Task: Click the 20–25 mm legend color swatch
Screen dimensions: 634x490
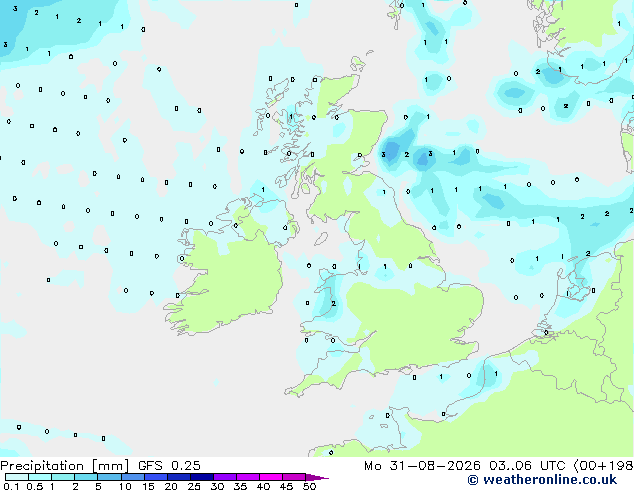Action: [x=178, y=477]
